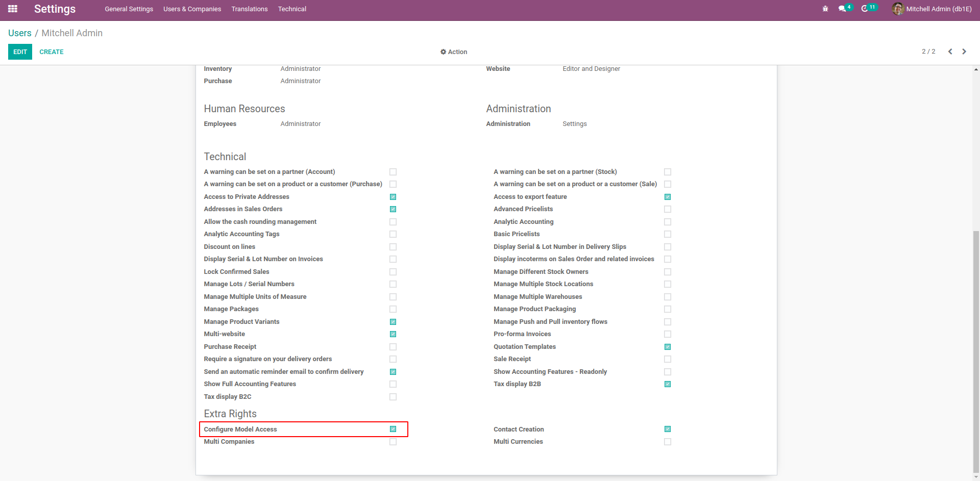Image resolution: width=980 pixels, height=481 pixels.
Task: Toggle Sale Receipt checkbox
Action: click(668, 359)
